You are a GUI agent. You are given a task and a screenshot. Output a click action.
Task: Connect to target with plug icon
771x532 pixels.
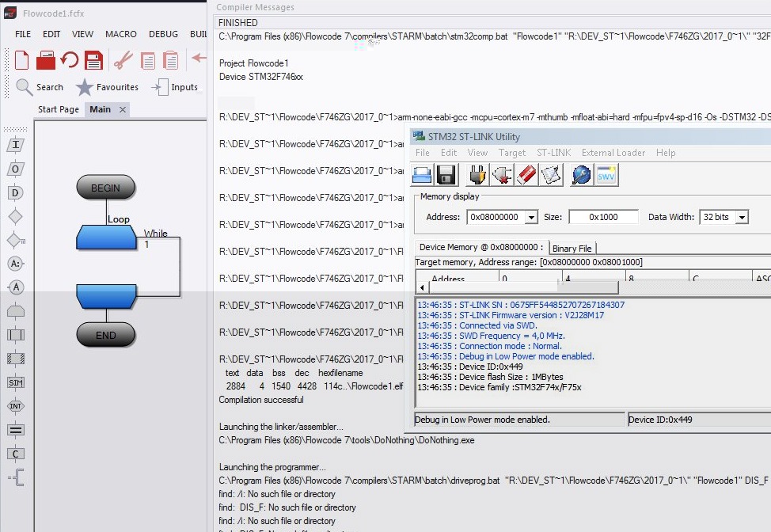pyautogui.click(x=477, y=175)
